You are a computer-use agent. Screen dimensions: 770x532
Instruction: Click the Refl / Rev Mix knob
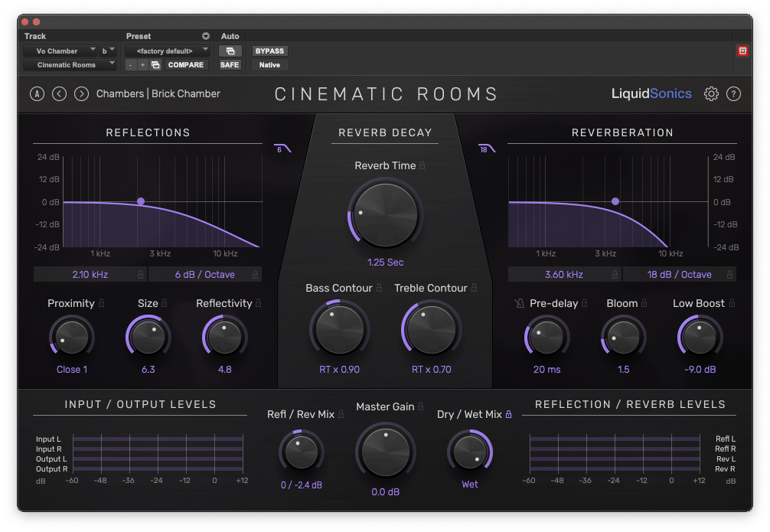301,452
